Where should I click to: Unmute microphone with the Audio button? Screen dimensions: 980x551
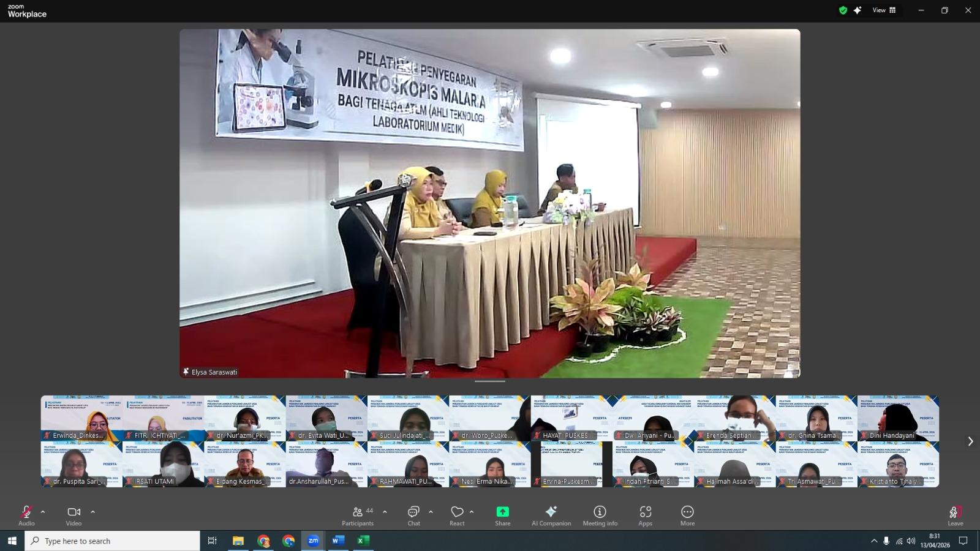(26, 515)
